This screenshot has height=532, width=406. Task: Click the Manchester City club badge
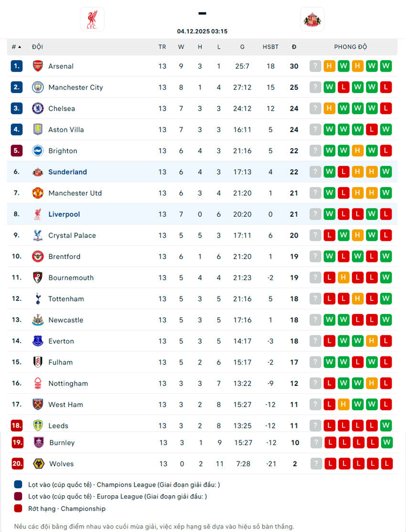(x=38, y=87)
